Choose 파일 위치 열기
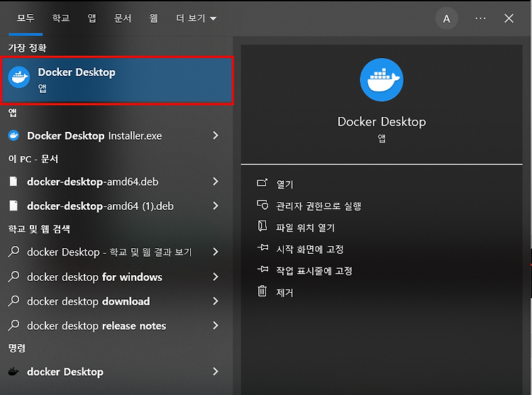The width and height of the screenshot is (532, 395). pyautogui.click(x=305, y=228)
